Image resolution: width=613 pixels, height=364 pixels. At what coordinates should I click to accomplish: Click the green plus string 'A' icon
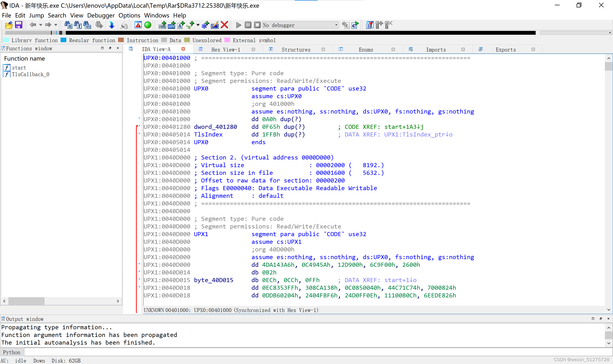tap(181, 25)
